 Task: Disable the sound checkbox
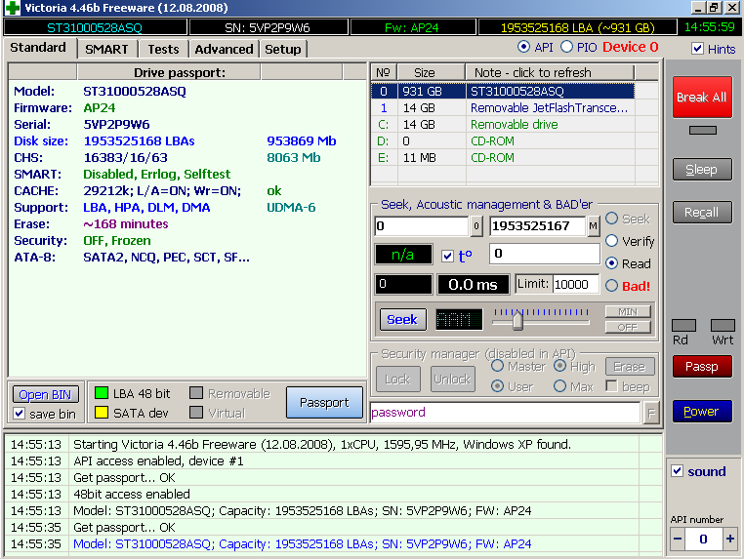click(x=678, y=472)
